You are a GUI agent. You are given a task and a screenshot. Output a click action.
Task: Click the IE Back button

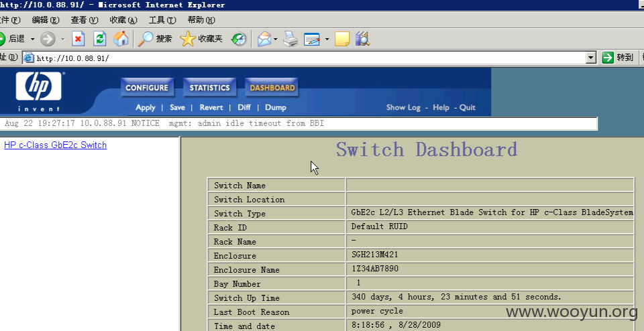coord(12,39)
